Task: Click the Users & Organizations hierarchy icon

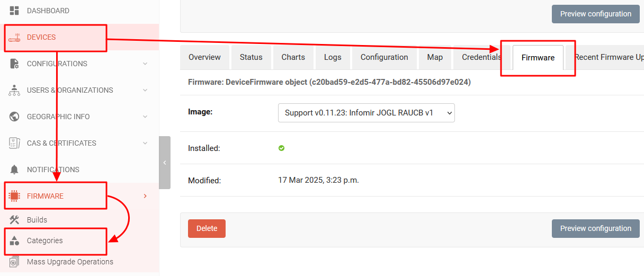Action: (x=14, y=90)
